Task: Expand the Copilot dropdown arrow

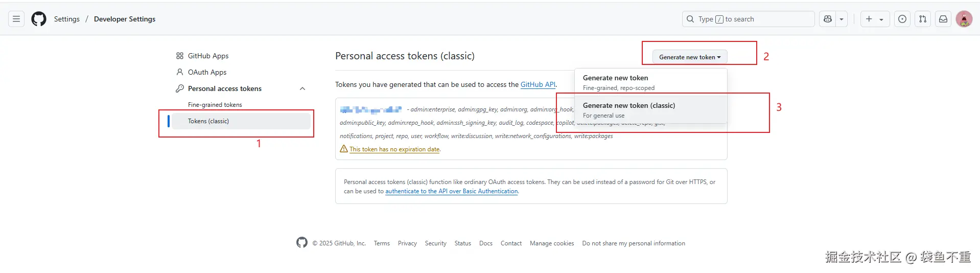Action: point(842,19)
